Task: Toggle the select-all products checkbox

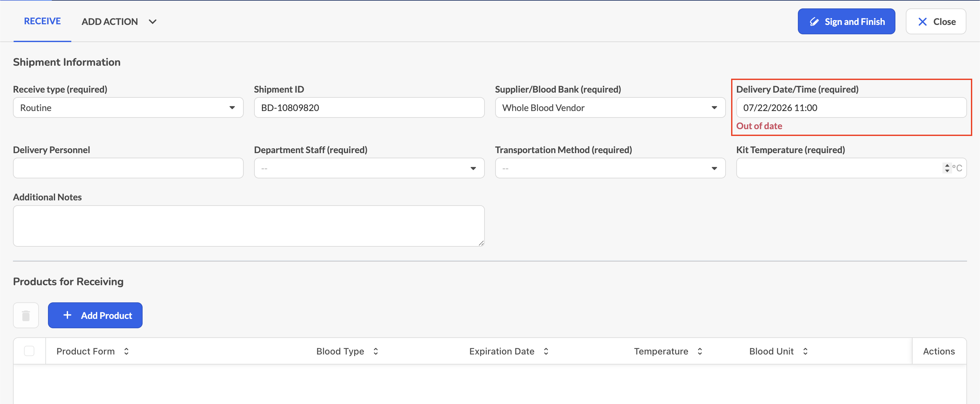Action: [x=29, y=351]
